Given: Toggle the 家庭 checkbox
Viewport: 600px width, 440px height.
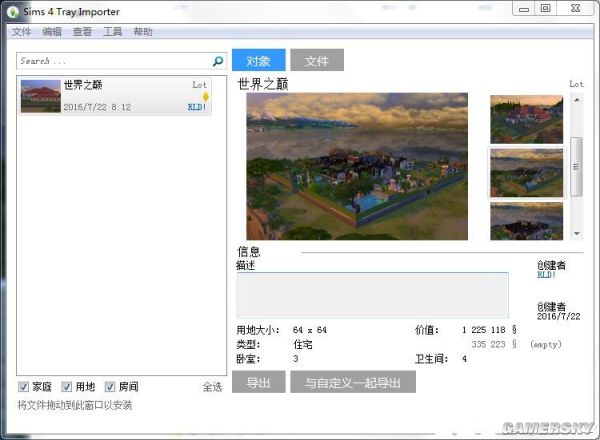Looking at the screenshot, I should click(23, 387).
